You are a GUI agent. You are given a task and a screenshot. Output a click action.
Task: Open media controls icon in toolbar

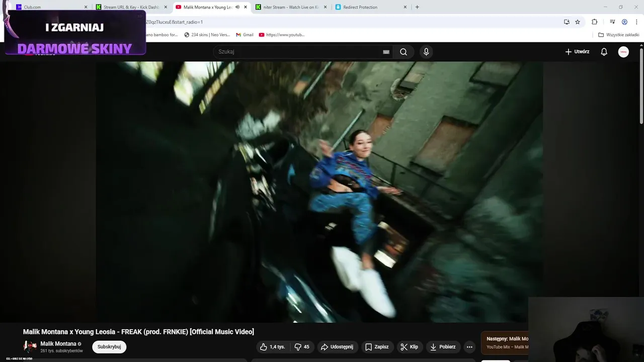tap(612, 22)
